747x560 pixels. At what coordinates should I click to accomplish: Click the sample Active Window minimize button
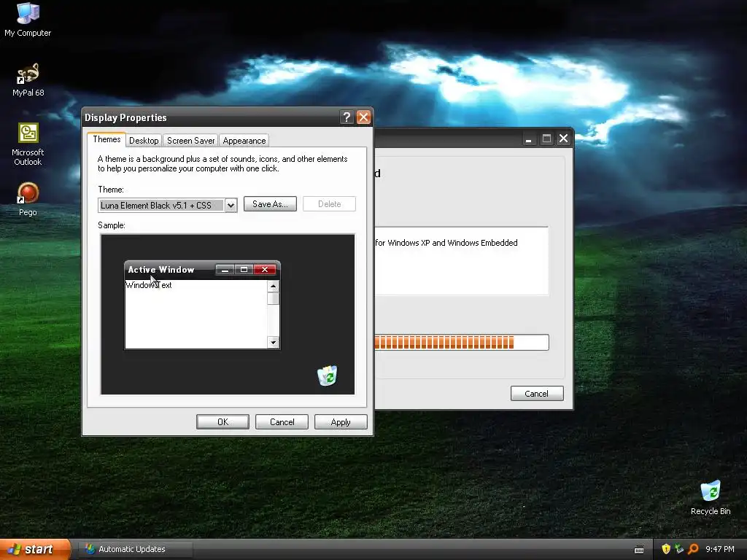point(225,270)
